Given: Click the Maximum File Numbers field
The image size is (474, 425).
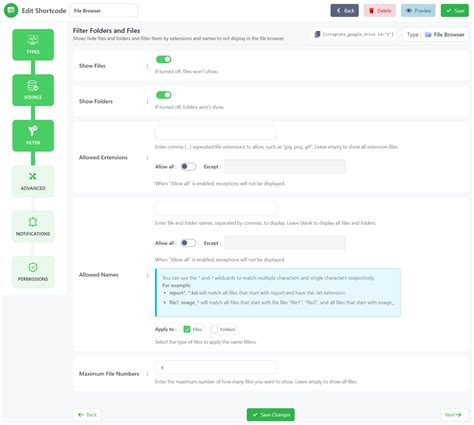Looking at the screenshot, I should tap(216, 368).
